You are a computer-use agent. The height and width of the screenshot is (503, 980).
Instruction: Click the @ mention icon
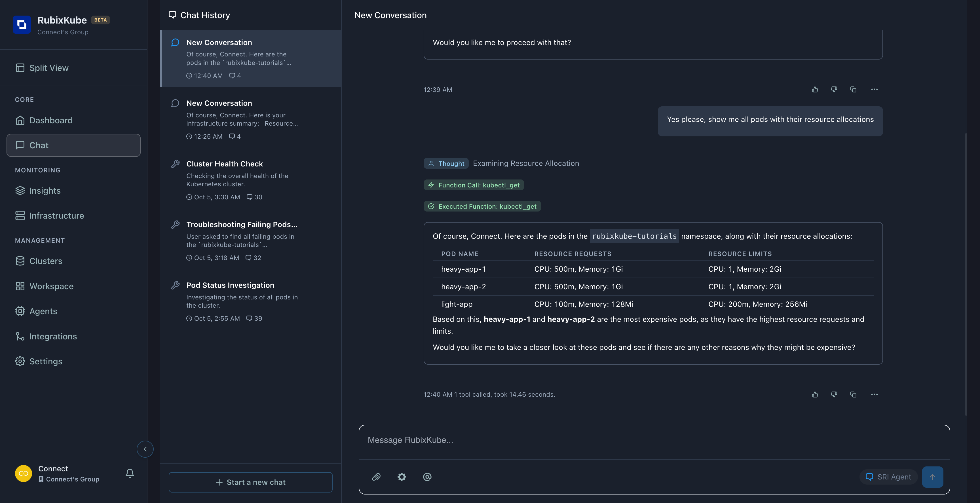point(427,477)
